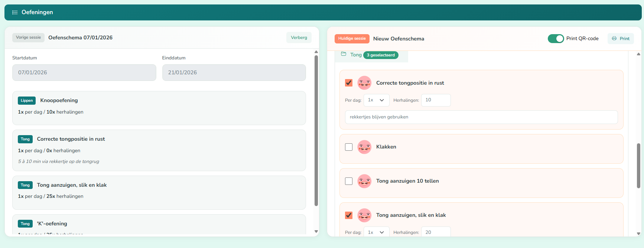Disable the Print QR-code toggle
Screen dimensions: 644x248
556,39
